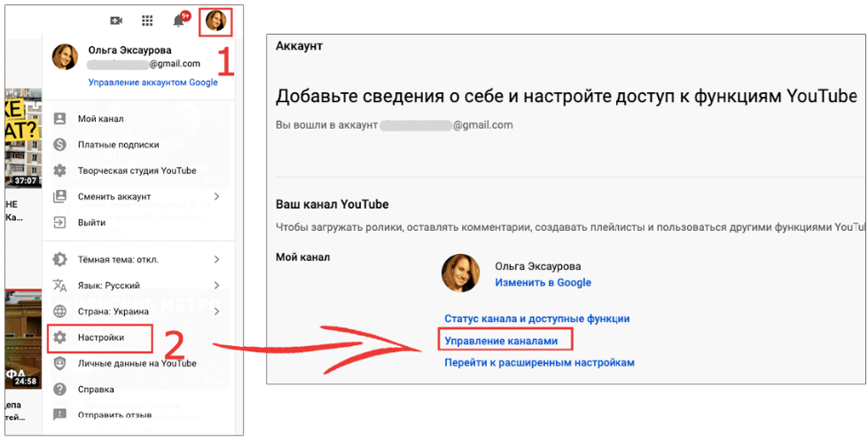
Task: Choose Отправить отзыв menu item
Action: [x=115, y=414]
